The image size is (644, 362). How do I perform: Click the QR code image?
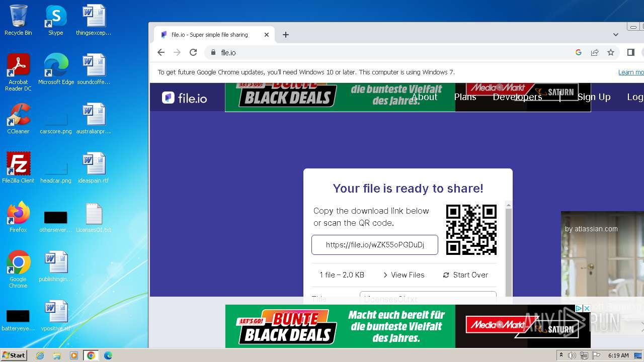click(471, 230)
